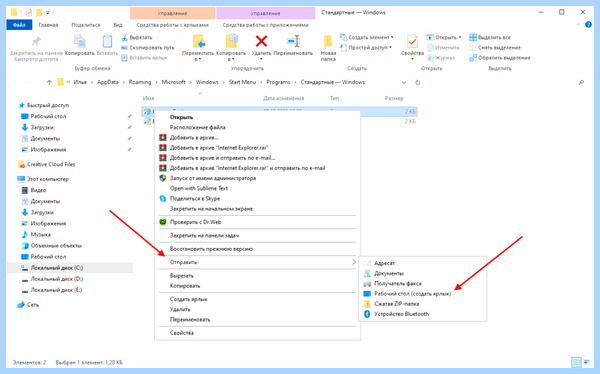Click the Rename ribbon icon

coord(293,41)
